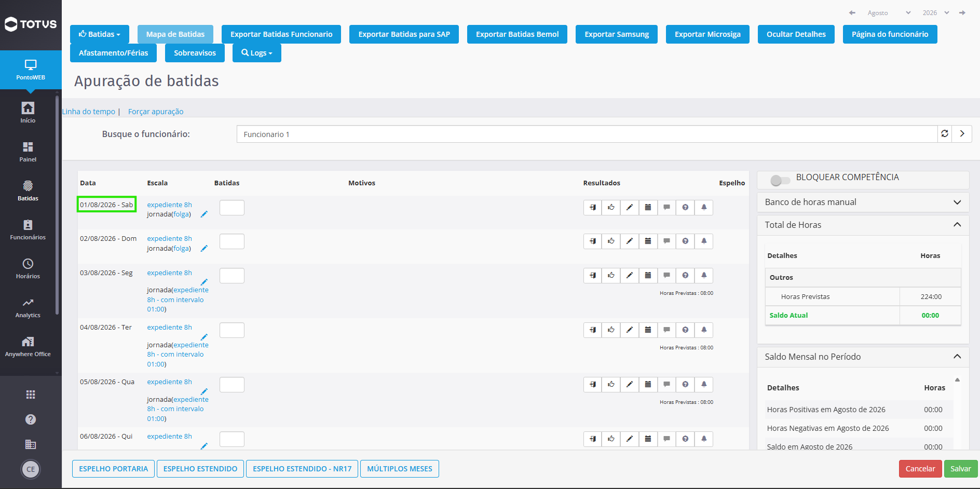Screen dimensions: 980x489
Task: Click calendar icon for 02/08/2026 row
Action: [x=648, y=241]
